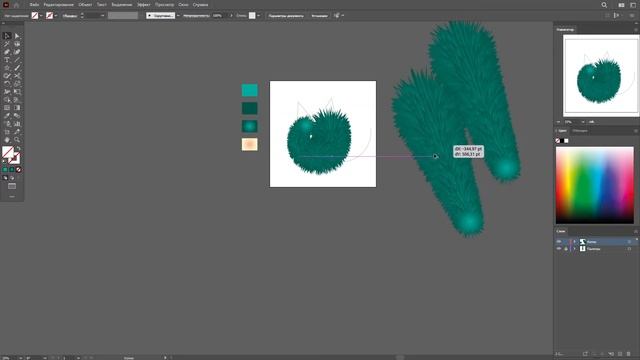Pick a color from the spectrum ramp
640x360 pixels.
595,185
